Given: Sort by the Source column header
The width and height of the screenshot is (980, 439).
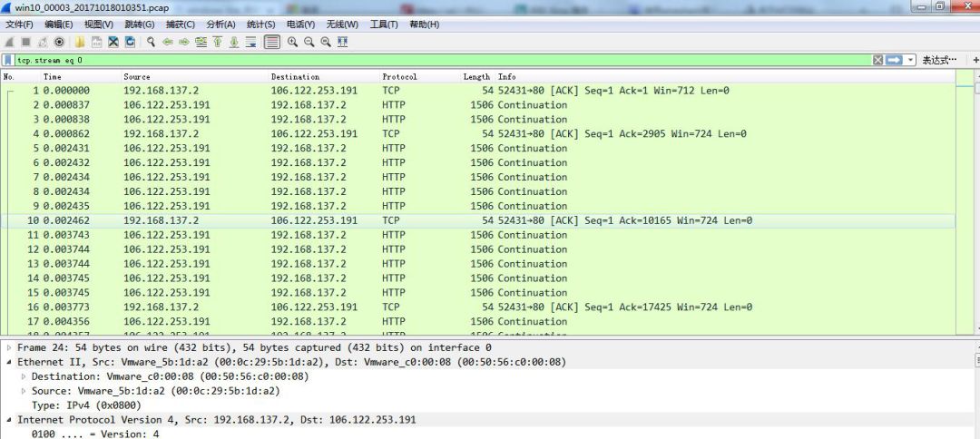Looking at the screenshot, I should (195, 76).
